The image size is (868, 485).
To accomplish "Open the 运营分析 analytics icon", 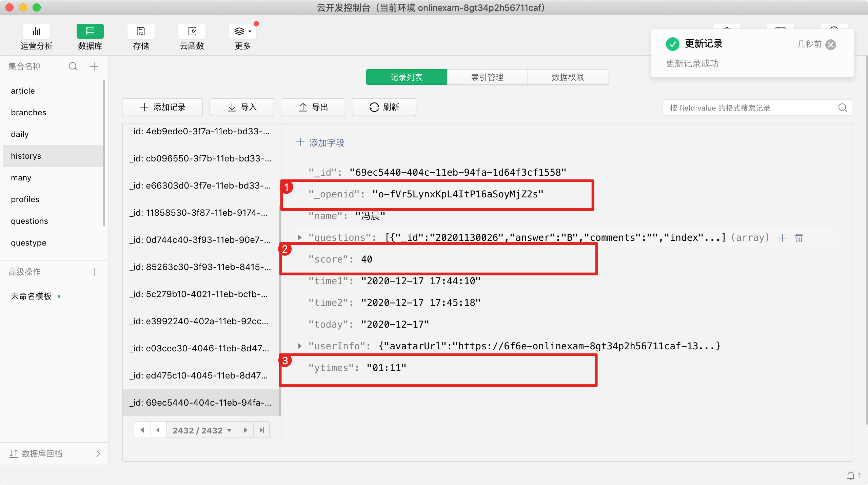I will click(36, 32).
